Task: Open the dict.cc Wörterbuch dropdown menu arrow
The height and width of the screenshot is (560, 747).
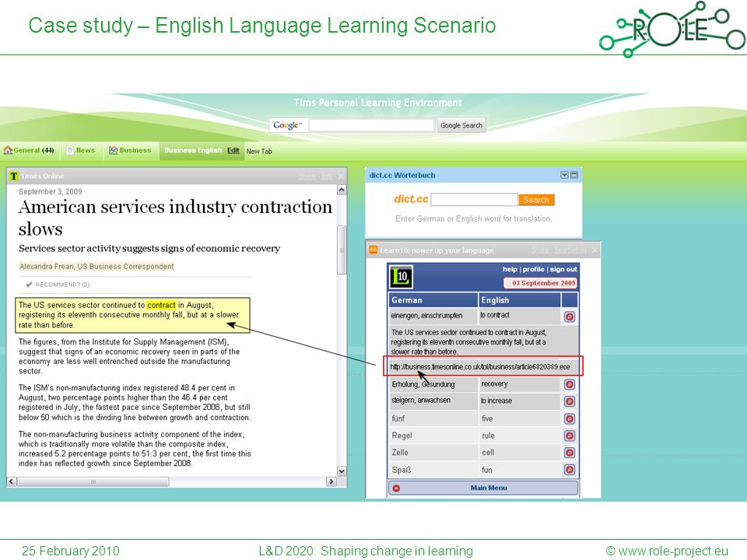Action: point(564,175)
